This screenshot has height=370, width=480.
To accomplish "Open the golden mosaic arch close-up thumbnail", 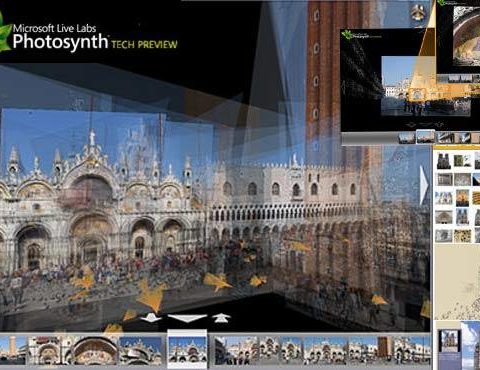I will tap(95, 350).
